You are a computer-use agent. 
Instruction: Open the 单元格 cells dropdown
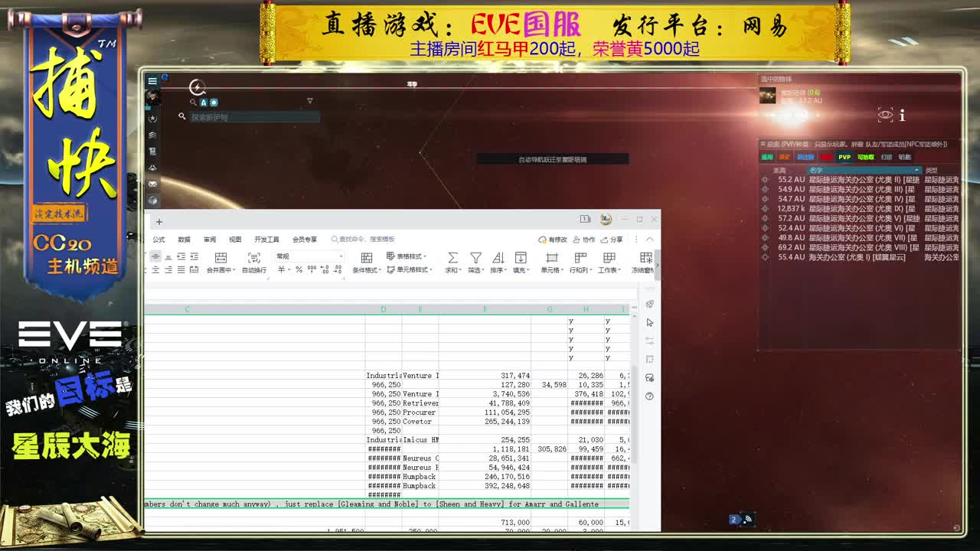(x=551, y=262)
